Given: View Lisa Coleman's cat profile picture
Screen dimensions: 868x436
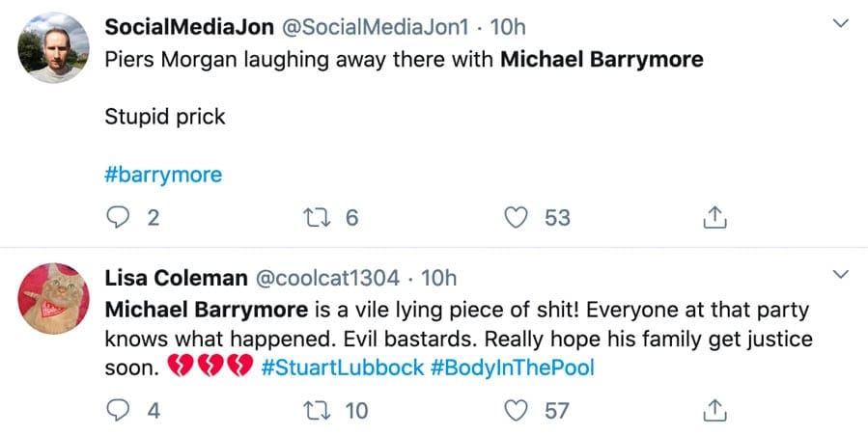Looking at the screenshot, I should coord(54,298).
